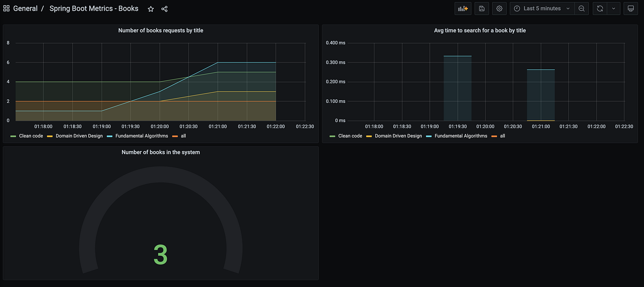Open the dashboards grid icon
The height and width of the screenshot is (287, 644).
tap(6, 9)
